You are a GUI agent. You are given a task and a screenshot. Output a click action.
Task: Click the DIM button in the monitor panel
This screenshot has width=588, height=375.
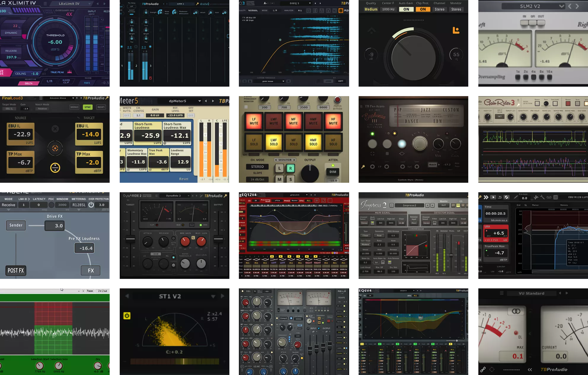click(x=333, y=172)
